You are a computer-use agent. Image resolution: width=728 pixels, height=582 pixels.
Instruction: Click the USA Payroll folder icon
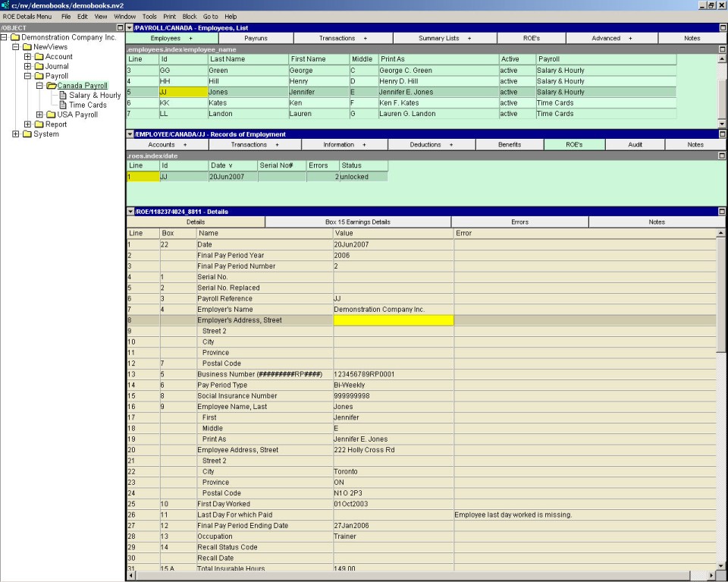52,115
